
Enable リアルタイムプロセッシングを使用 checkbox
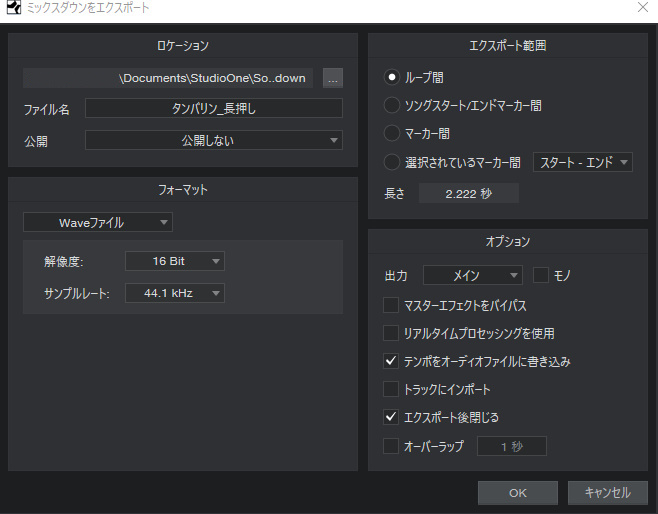tap(391, 333)
